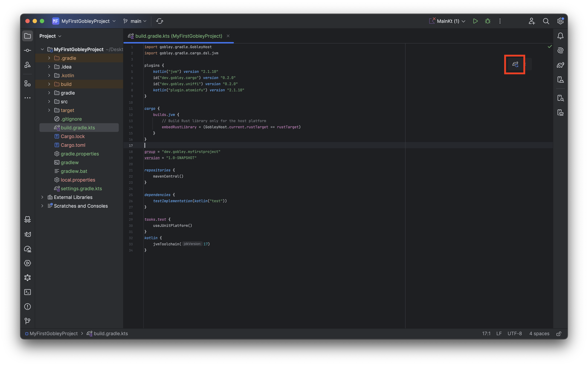
Task: Open the Terminal tool window
Action: 28,292
